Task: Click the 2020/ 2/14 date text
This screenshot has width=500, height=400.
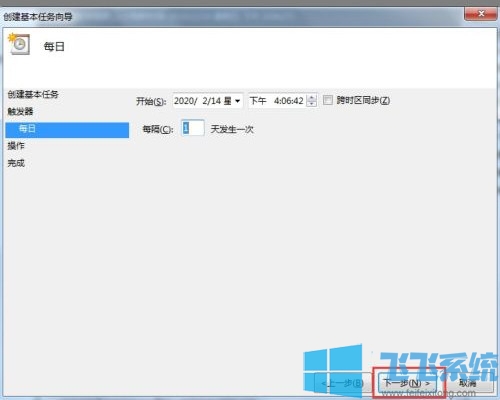Action: [x=197, y=101]
